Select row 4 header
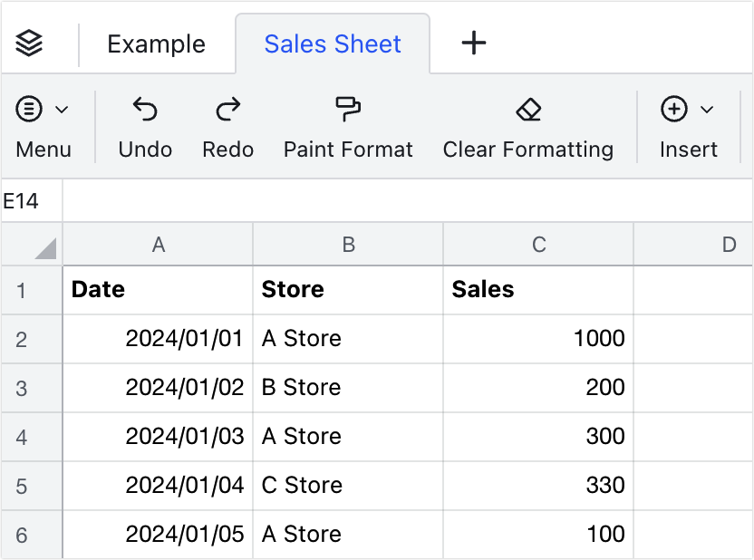 pyautogui.click(x=22, y=437)
